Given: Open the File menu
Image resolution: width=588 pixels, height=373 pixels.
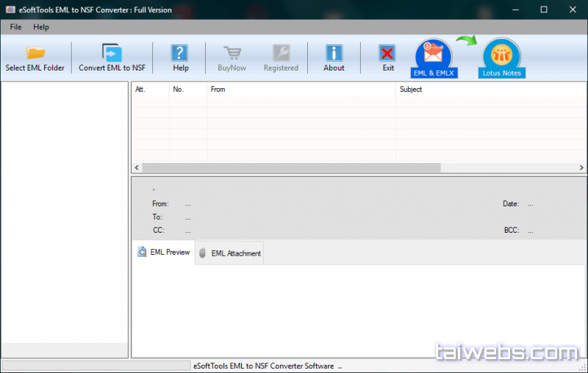Looking at the screenshot, I should click(x=15, y=26).
